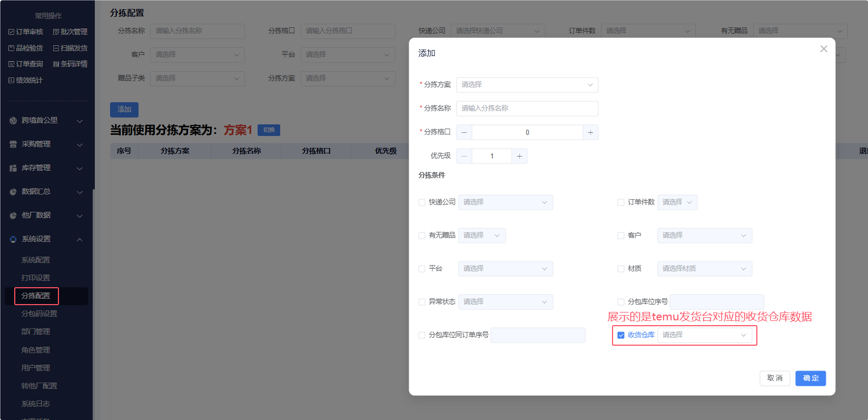Tick the 客户 condition checkbox
The height and width of the screenshot is (420, 868).
(x=621, y=236)
